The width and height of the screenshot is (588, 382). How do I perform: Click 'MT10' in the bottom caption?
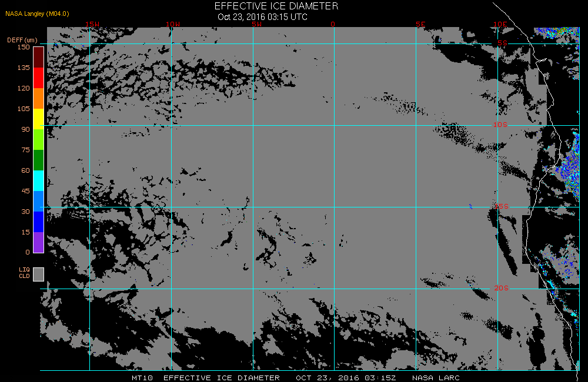coord(142,378)
